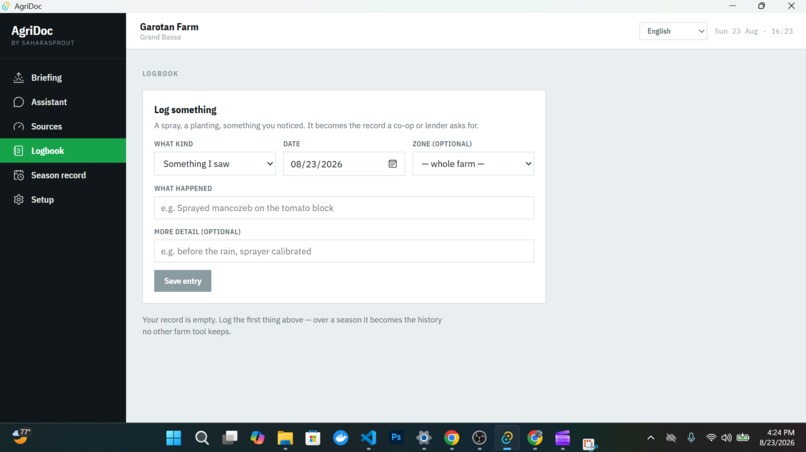Open the volume speaker tray icon
This screenshot has width=806, height=452.
tap(726, 438)
